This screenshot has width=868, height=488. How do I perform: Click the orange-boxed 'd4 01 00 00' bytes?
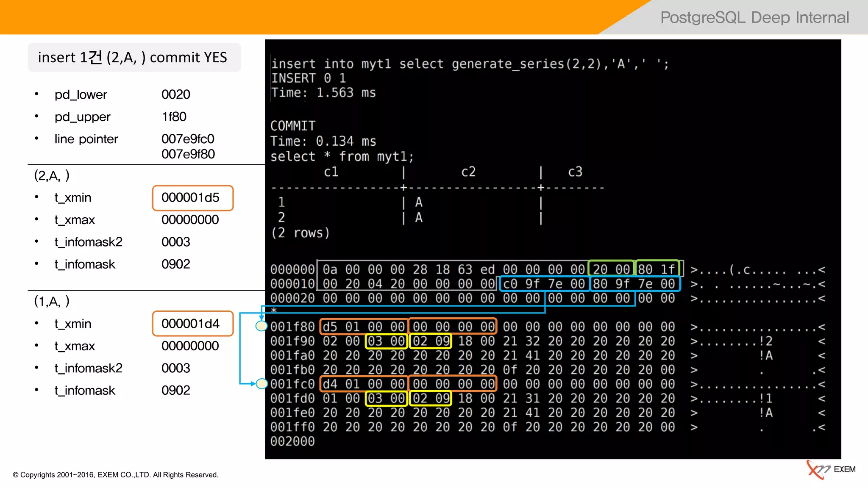[364, 384]
